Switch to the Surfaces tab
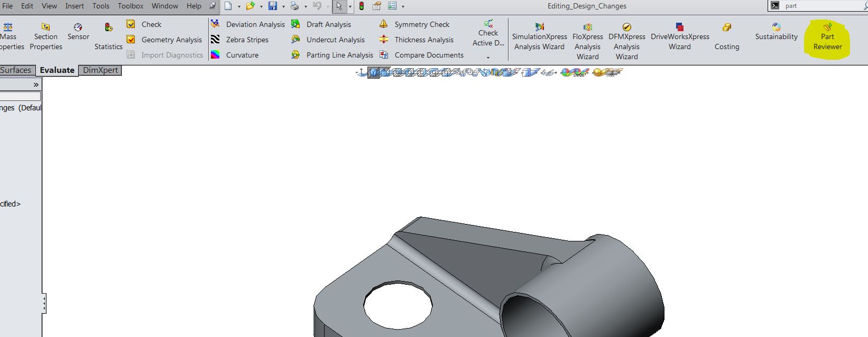868x337 pixels. pyautogui.click(x=17, y=70)
